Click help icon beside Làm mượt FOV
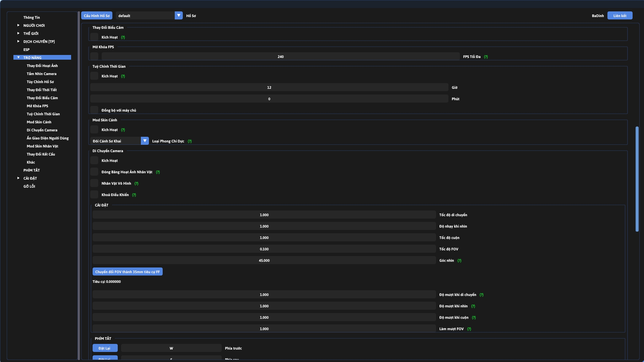The width and height of the screenshot is (644, 362). (x=469, y=329)
